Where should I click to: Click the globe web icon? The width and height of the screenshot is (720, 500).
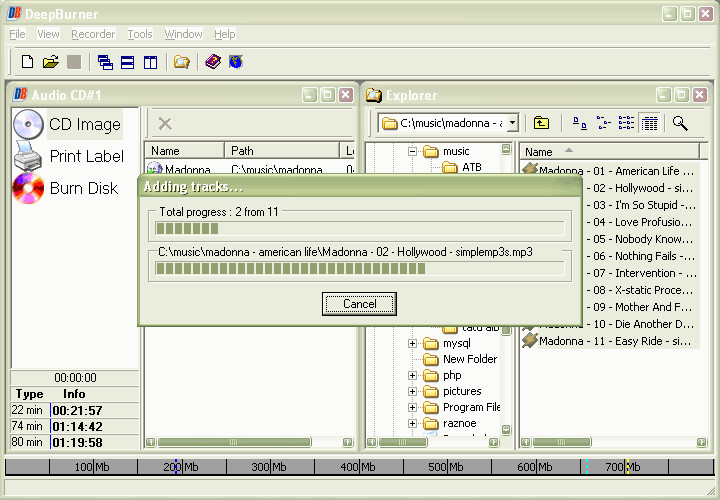[x=236, y=62]
